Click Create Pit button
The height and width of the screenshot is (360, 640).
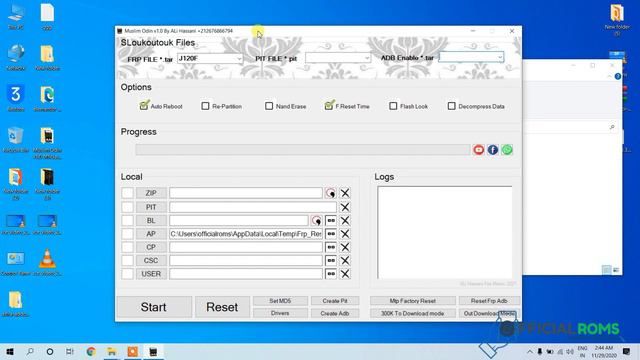[335, 301]
